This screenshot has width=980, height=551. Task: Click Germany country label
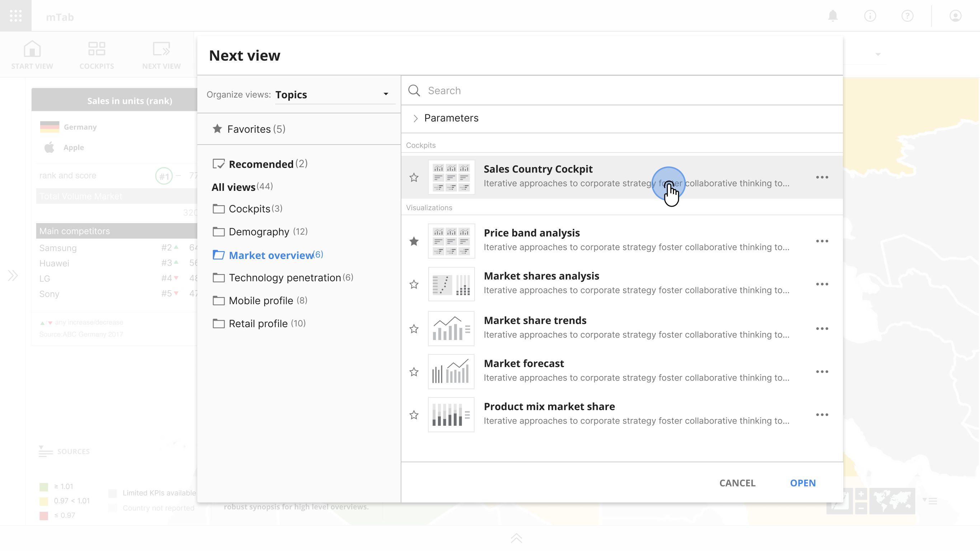(x=80, y=127)
